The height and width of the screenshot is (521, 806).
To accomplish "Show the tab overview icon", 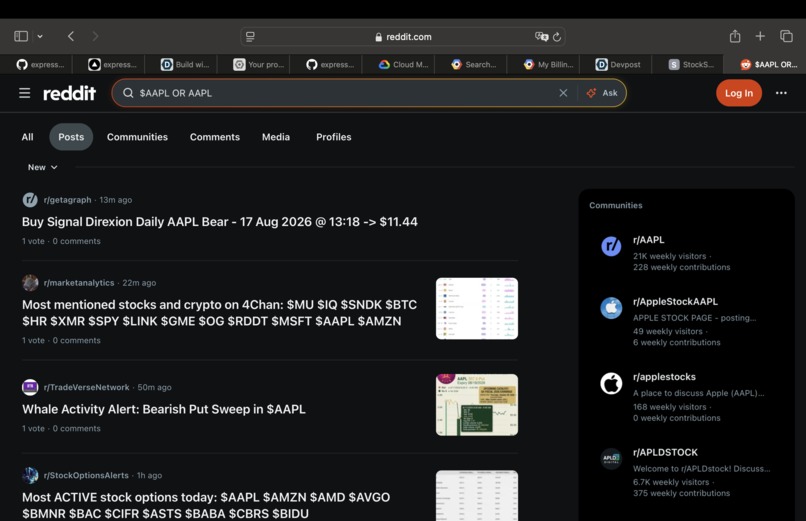I will 786,36.
